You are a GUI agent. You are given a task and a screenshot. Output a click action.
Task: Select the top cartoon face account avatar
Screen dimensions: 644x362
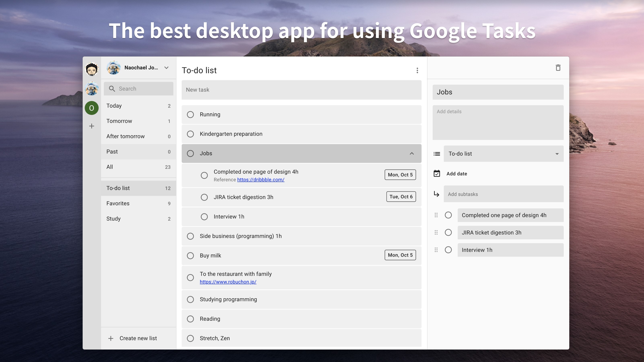coord(92,69)
